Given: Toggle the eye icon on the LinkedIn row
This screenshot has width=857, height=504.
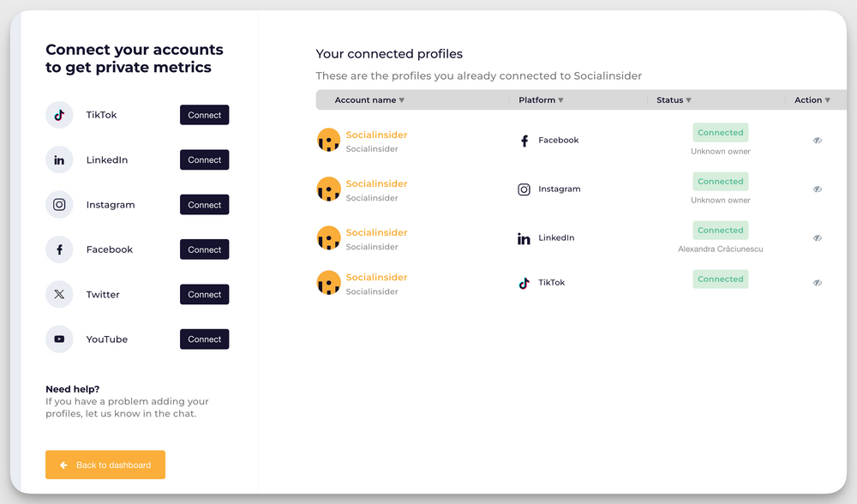Looking at the screenshot, I should click(x=817, y=237).
